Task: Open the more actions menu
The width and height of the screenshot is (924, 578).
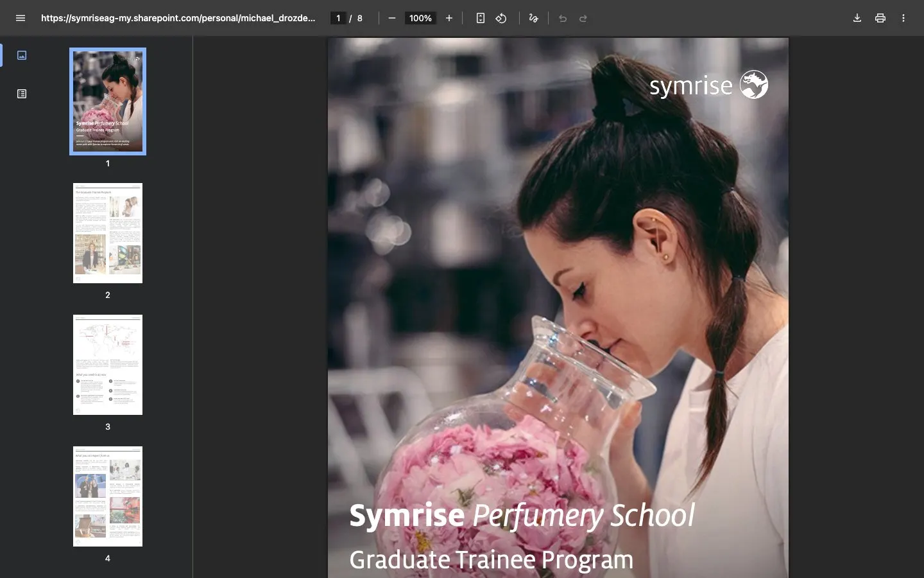Action: click(x=903, y=18)
